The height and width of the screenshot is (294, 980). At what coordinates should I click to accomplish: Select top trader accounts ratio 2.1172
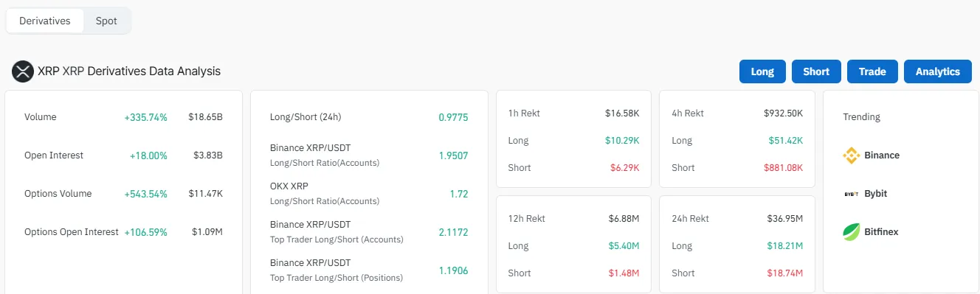coord(453,232)
